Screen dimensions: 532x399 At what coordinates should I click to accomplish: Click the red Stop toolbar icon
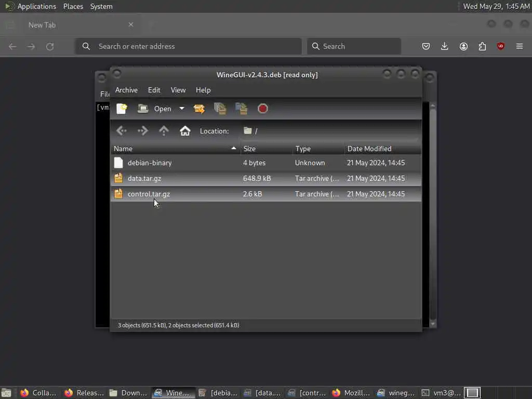point(262,109)
